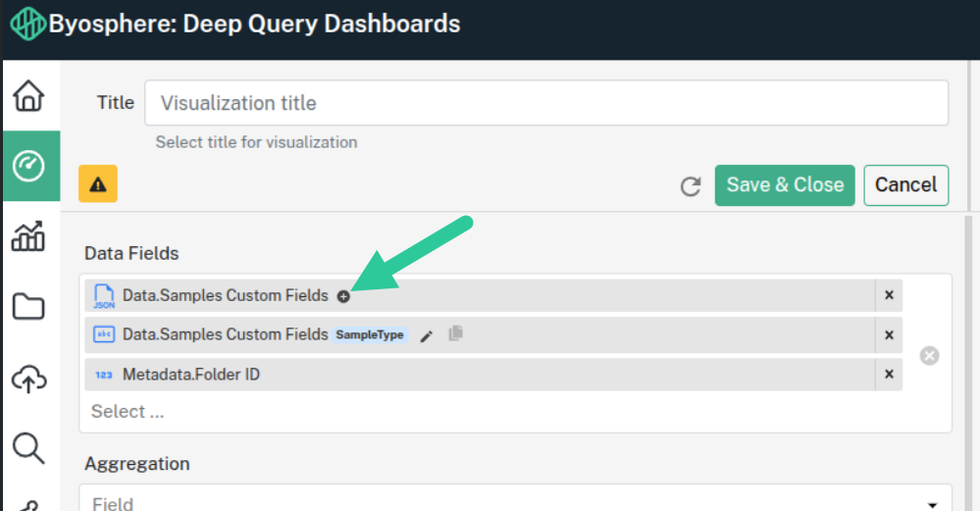Click the Byosphere: Deep Query Dashboards title

tap(254, 24)
